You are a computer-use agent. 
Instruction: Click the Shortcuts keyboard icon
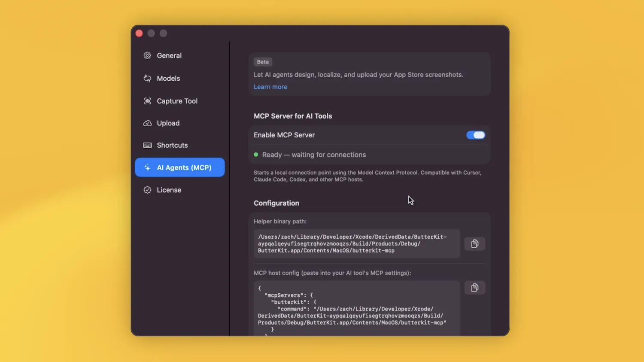pyautogui.click(x=147, y=145)
